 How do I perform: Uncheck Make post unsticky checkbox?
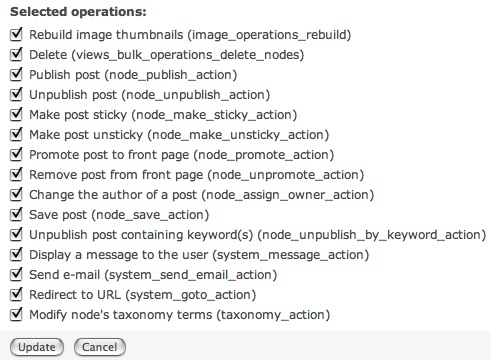coord(16,135)
